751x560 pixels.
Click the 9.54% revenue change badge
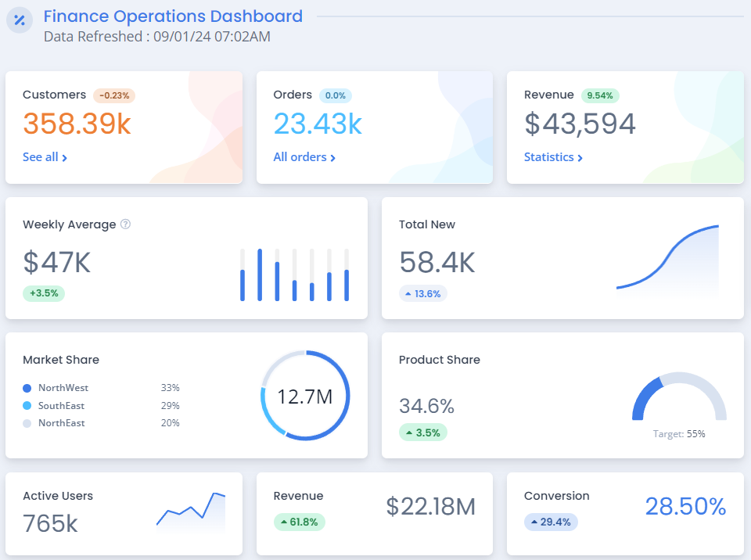coord(600,95)
